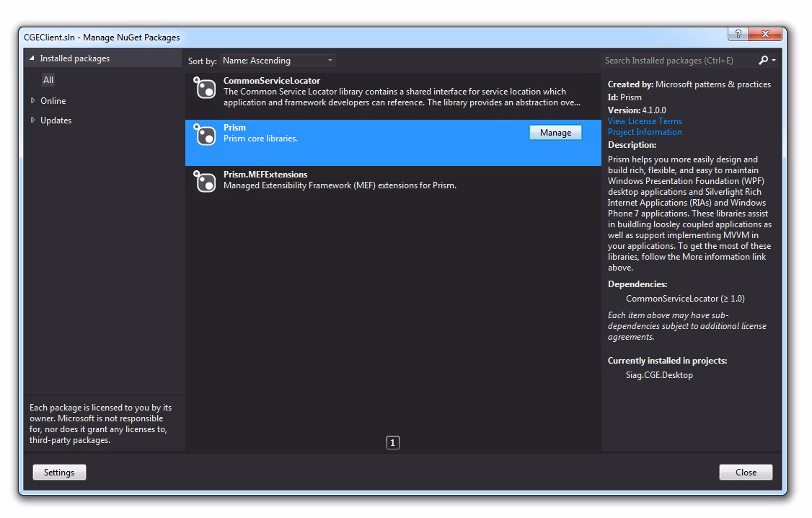The width and height of the screenshot is (812, 518).
Task: Open the View License Terms link
Action: coord(644,121)
